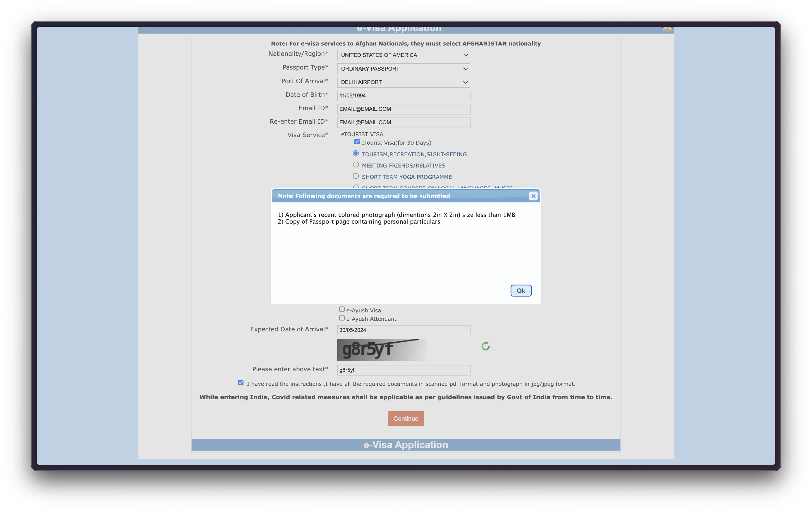Expand the Passport Type dropdown
The width and height of the screenshot is (812, 512).
pyautogui.click(x=403, y=69)
